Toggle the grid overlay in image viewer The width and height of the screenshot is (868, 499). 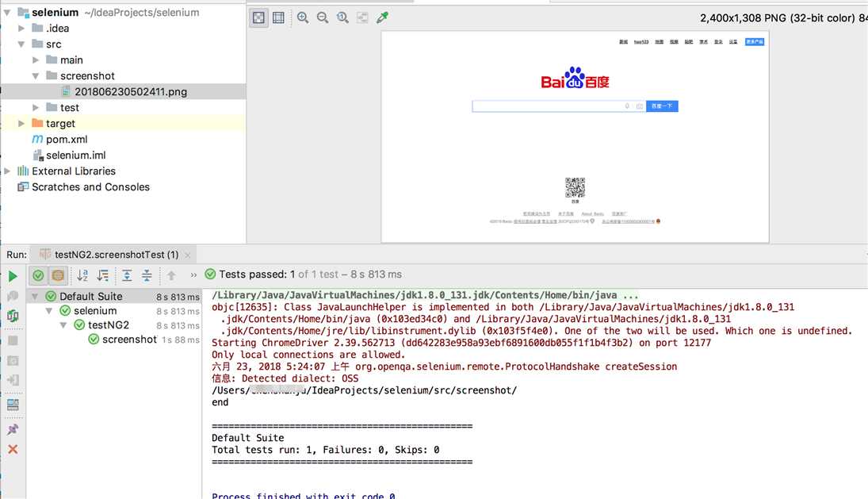click(x=278, y=17)
